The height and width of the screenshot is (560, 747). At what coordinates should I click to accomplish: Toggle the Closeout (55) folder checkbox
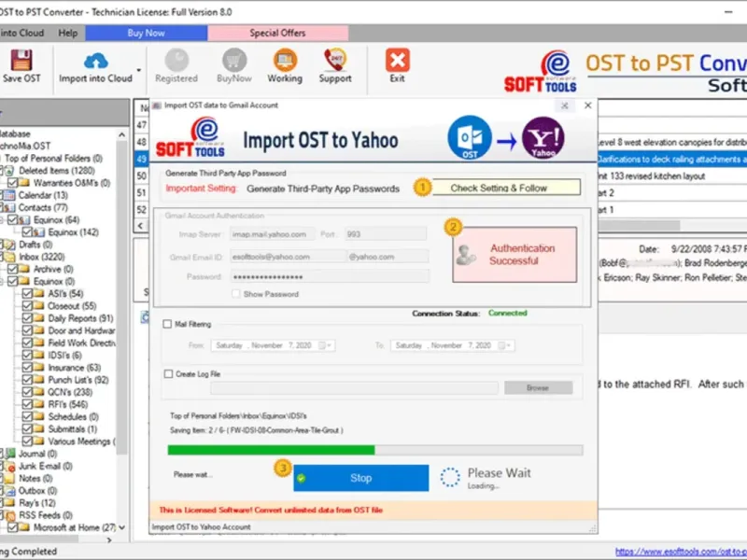click(x=28, y=306)
